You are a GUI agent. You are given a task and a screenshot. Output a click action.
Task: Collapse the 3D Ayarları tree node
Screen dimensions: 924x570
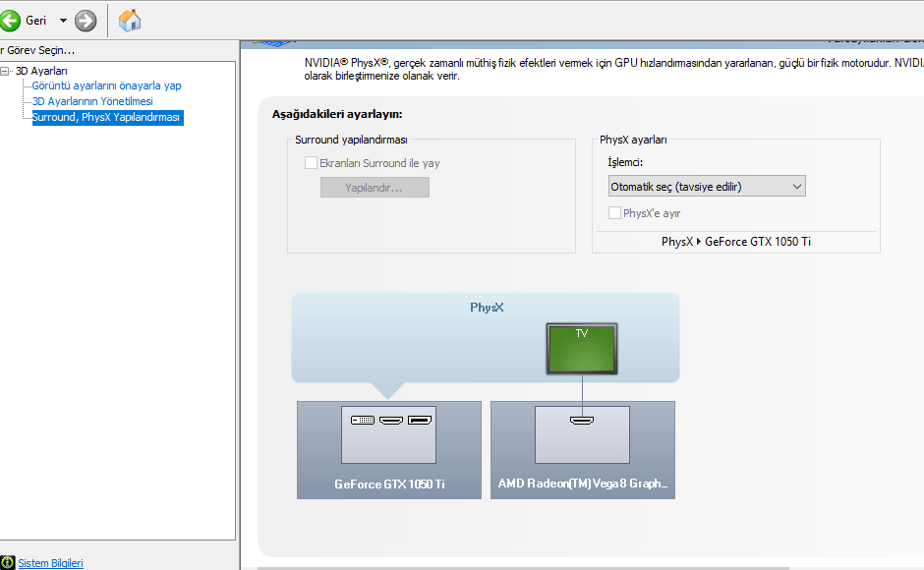pos(5,71)
